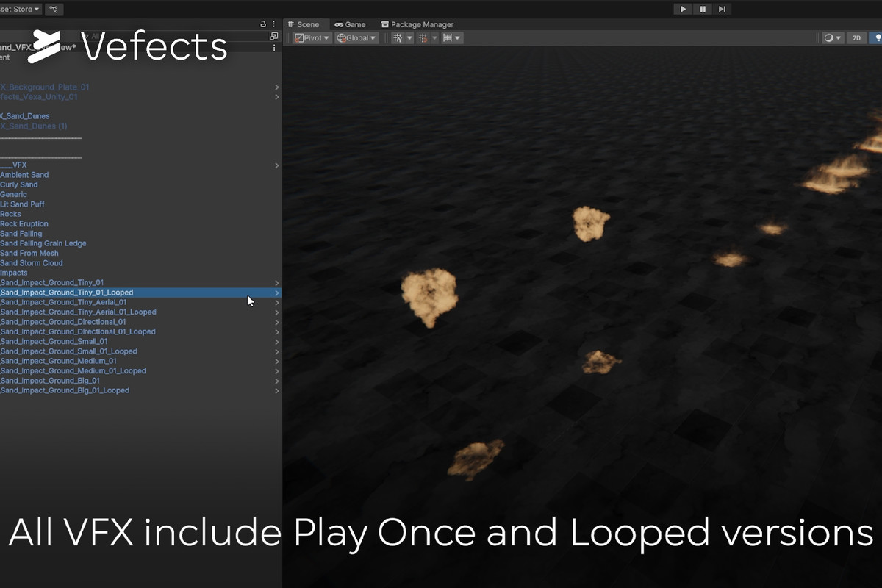Open prefab arrow for Sand_Impact_Ground_Tiny_Aerial_01_Looped
Image resolution: width=882 pixels, height=588 pixels.
(277, 312)
